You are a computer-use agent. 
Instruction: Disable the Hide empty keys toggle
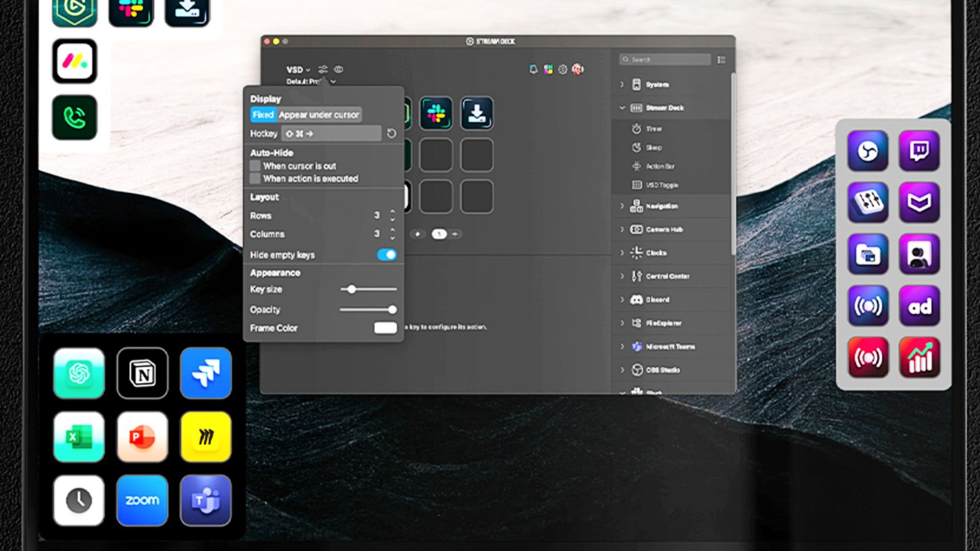(387, 255)
